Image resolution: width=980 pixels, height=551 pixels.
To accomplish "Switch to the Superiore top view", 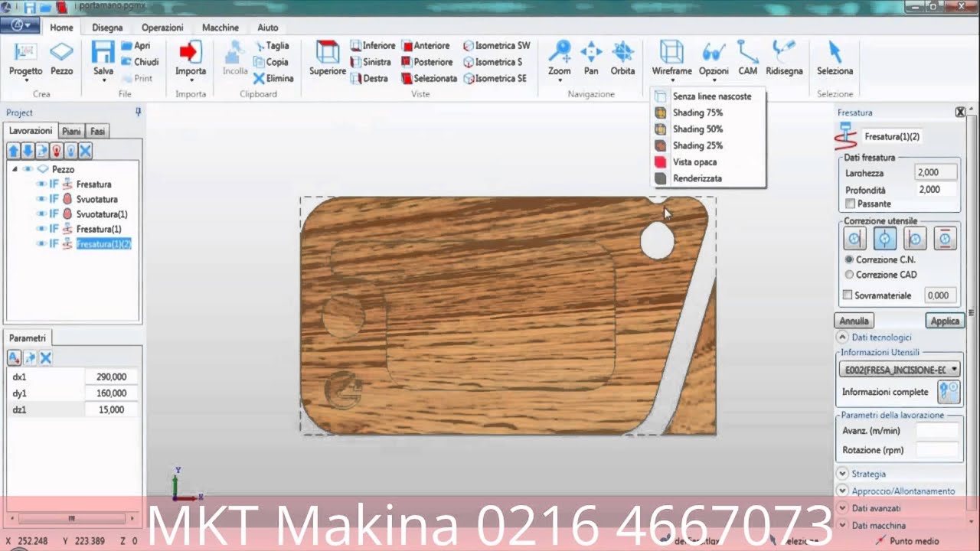I will pos(328,59).
